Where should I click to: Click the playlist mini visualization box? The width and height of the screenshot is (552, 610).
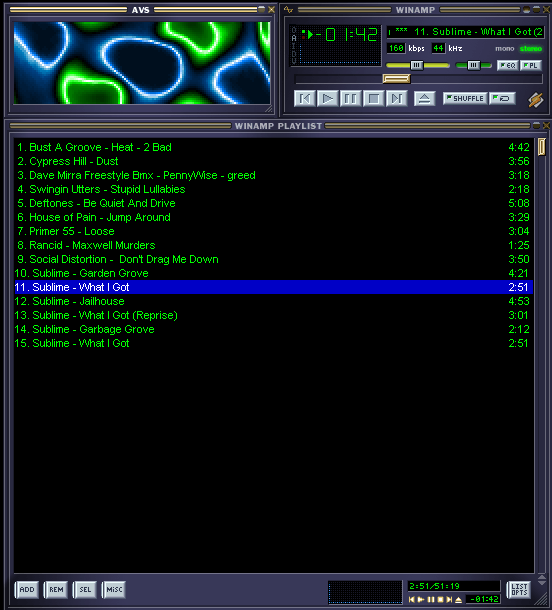coord(365,592)
